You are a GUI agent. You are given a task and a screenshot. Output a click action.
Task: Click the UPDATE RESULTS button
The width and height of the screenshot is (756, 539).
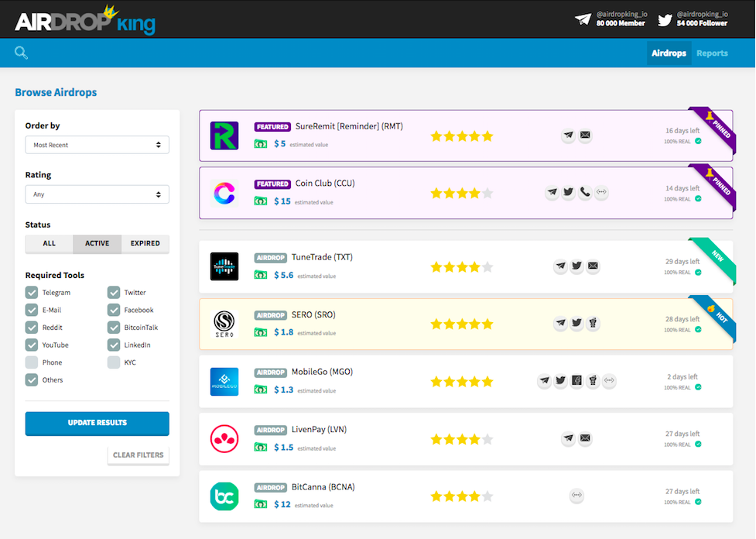[97, 423]
